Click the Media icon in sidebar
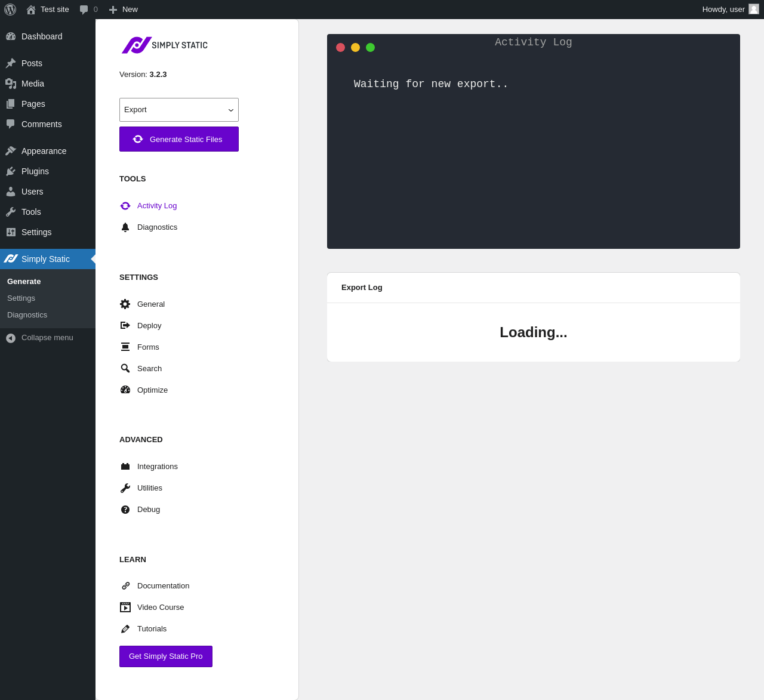Screen dimensions: 764x700 [11, 84]
